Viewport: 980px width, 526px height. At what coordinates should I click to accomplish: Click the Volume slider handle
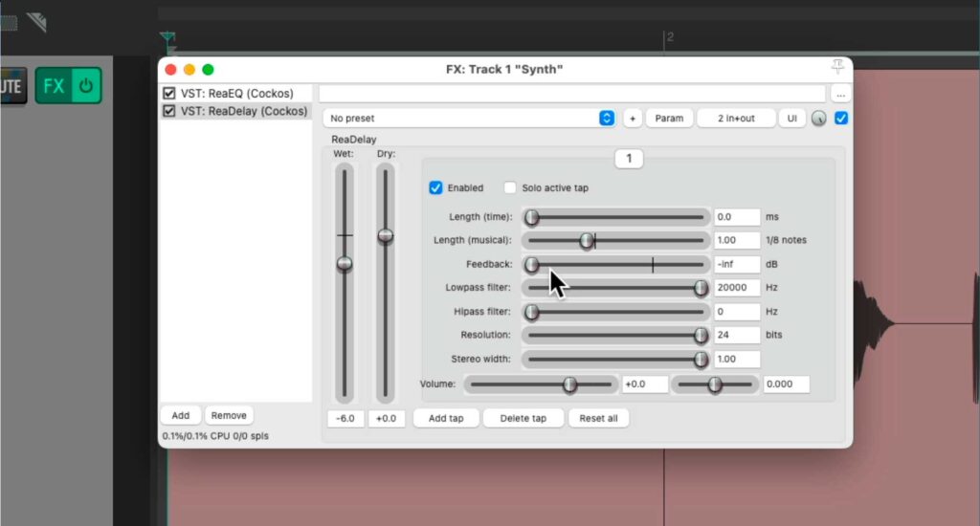[x=569, y=384]
